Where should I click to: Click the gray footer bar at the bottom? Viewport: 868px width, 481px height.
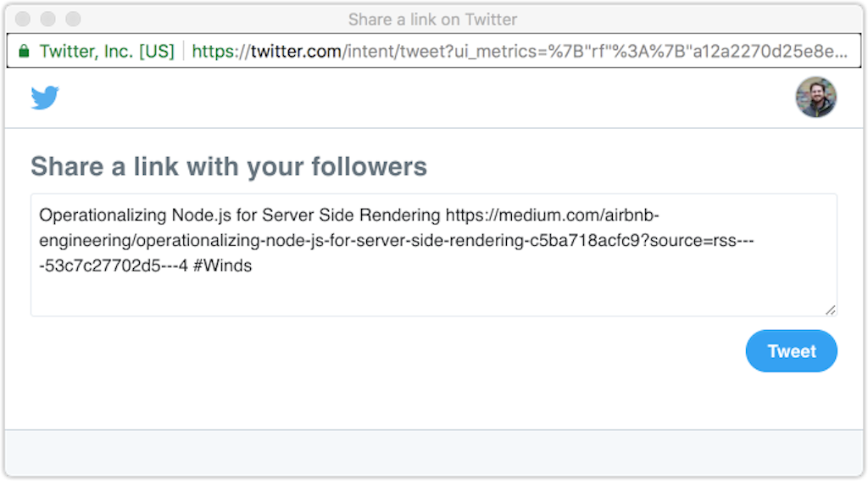(434, 452)
